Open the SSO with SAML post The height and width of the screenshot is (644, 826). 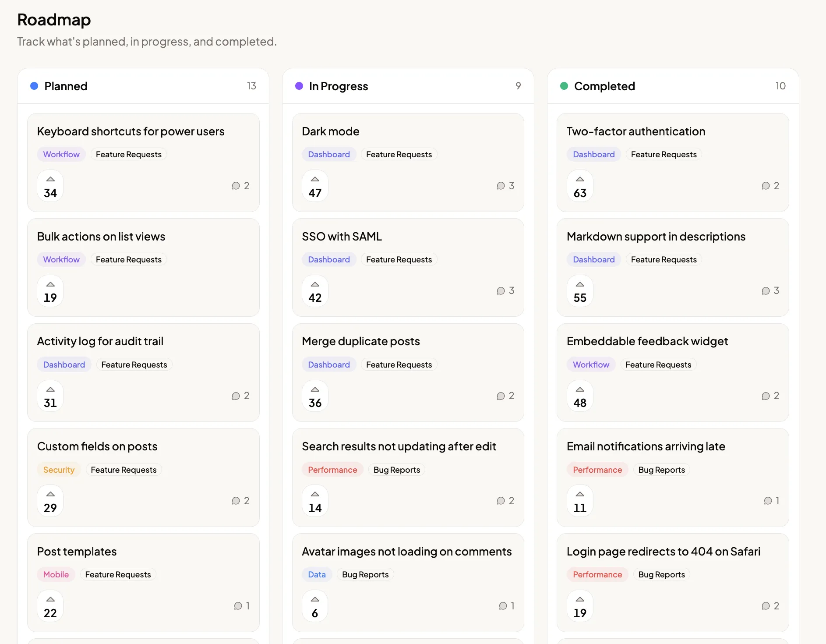(x=342, y=237)
